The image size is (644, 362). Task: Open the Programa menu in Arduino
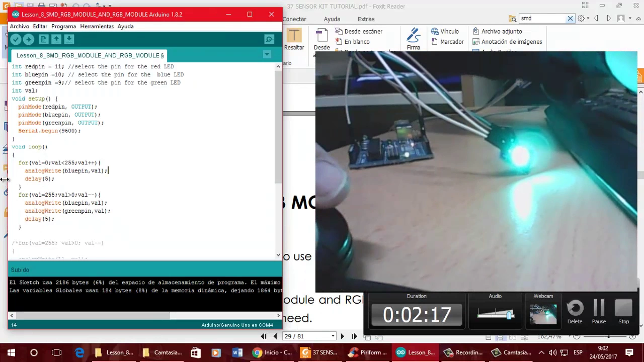click(63, 26)
